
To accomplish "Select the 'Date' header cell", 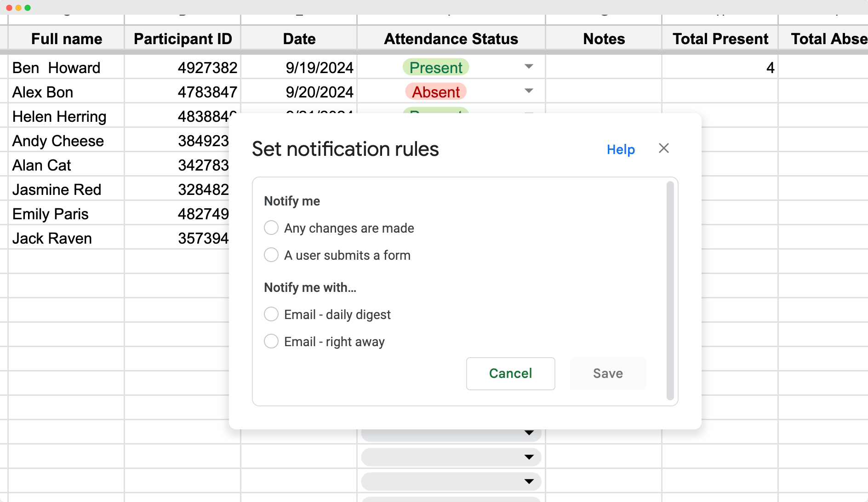I will 299,39.
